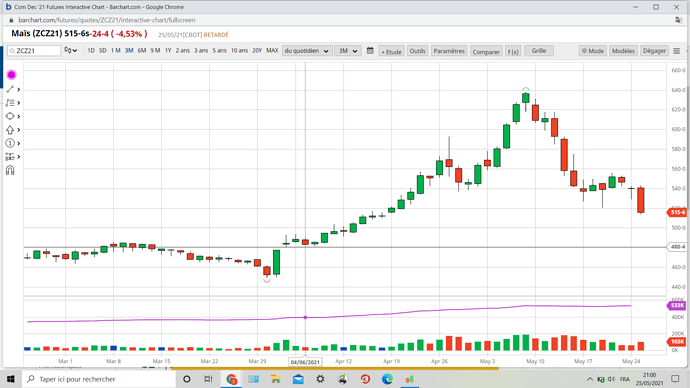
Task: Click the browser address bar URL
Action: [x=107, y=20]
